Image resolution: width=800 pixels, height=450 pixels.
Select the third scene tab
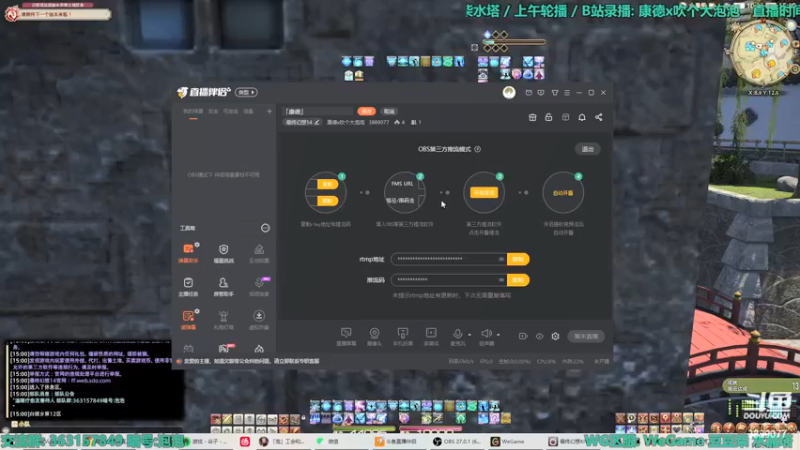click(x=231, y=112)
